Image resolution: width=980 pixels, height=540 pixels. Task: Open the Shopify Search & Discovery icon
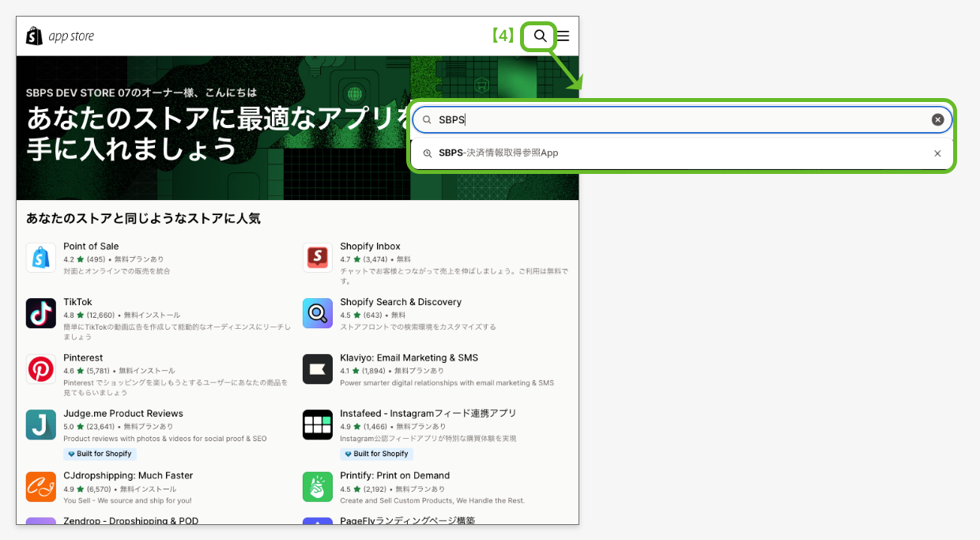click(318, 313)
